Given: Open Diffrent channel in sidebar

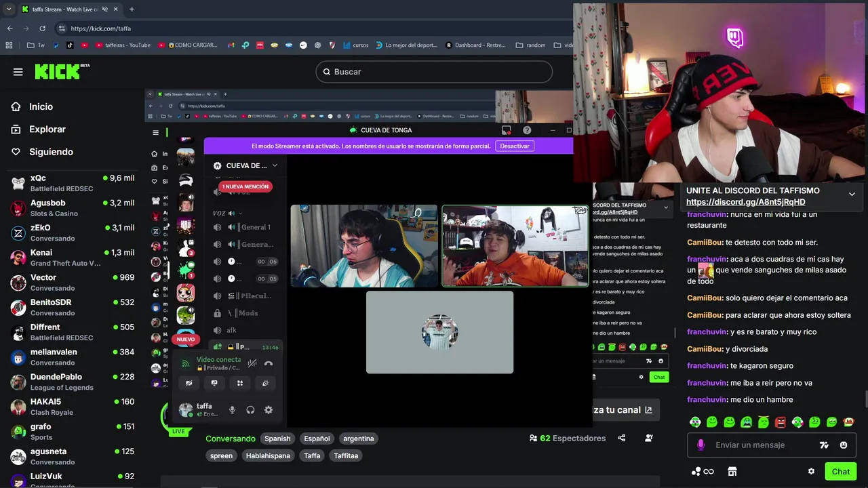Looking at the screenshot, I should tap(73, 332).
